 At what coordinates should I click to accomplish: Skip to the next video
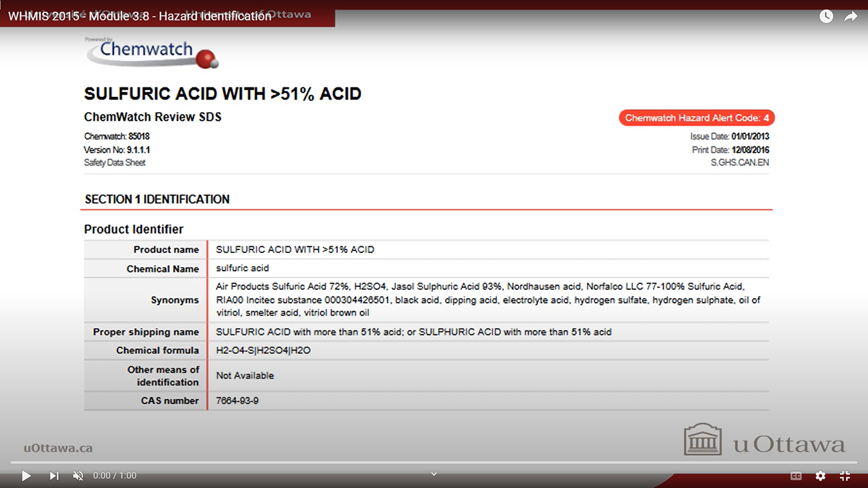53,475
